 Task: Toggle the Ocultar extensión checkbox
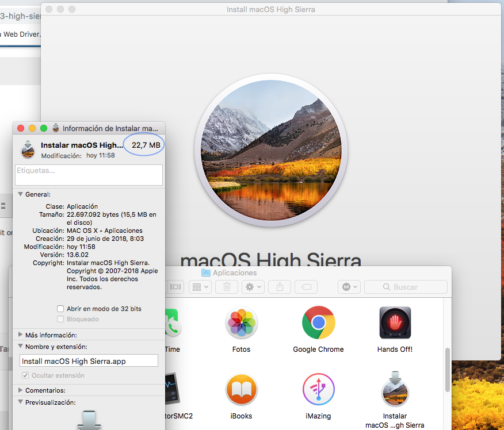coord(25,375)
